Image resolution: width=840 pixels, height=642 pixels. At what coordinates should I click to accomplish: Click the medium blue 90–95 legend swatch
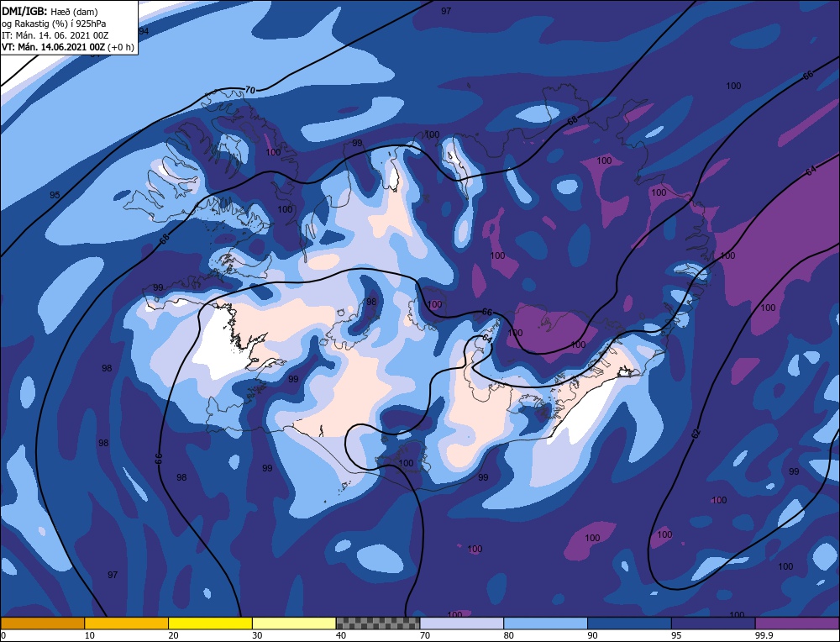[629, 623]
